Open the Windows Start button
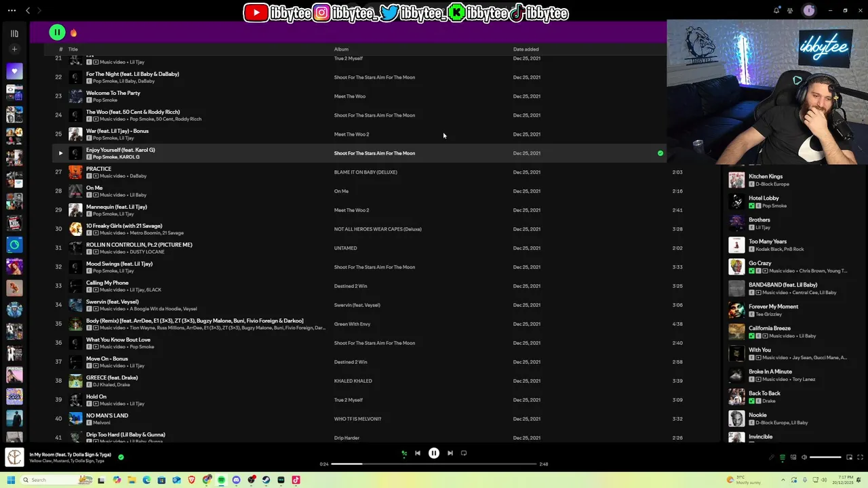868x488 pixels. pos(11,480)
